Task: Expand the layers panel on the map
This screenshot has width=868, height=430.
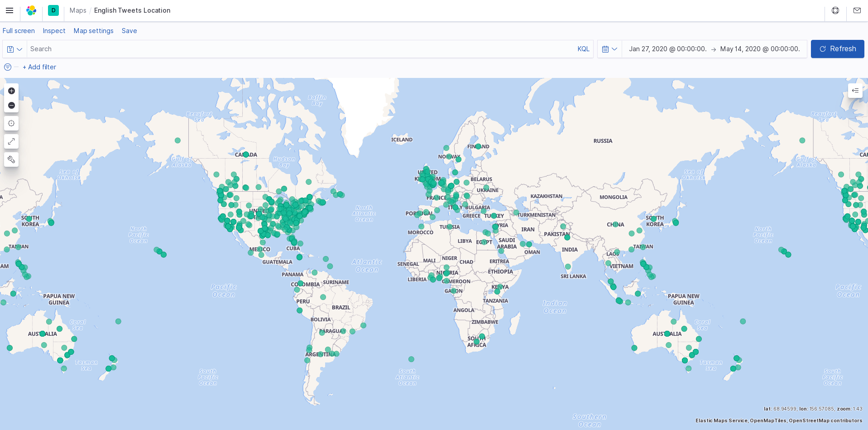Action: [x=855, y=91]
